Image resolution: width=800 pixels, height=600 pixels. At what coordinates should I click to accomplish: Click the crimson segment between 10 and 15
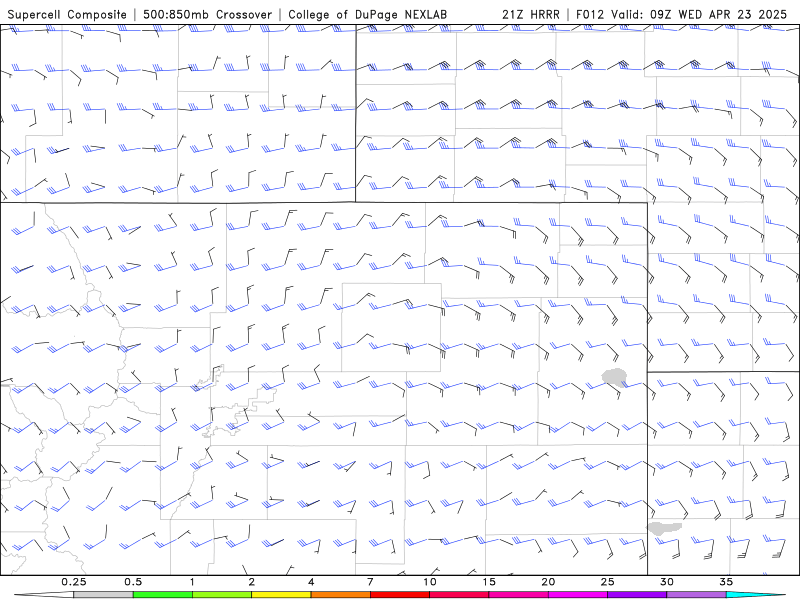pos(459,595)
